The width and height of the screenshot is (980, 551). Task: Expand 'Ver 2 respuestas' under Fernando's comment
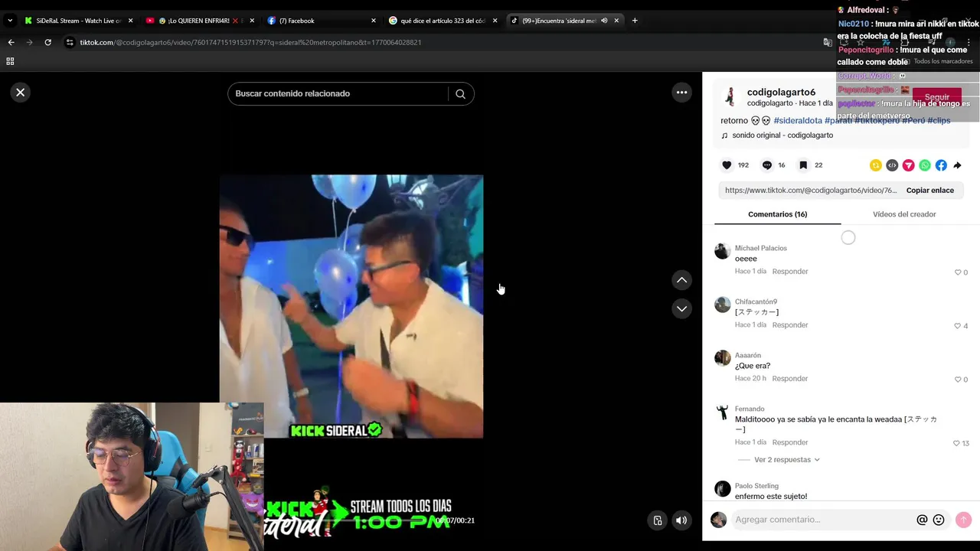[786, 460]
